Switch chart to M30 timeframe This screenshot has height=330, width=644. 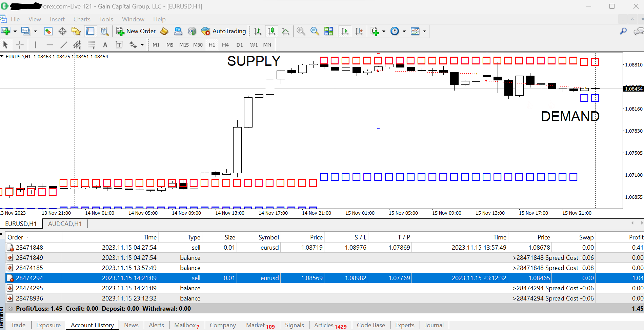tap(198, 45)
